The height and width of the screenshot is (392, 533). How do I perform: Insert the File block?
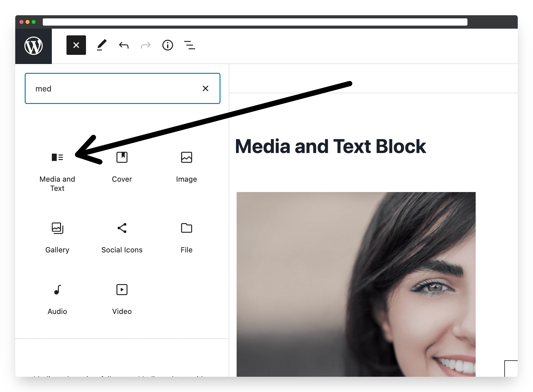(187, 238)
